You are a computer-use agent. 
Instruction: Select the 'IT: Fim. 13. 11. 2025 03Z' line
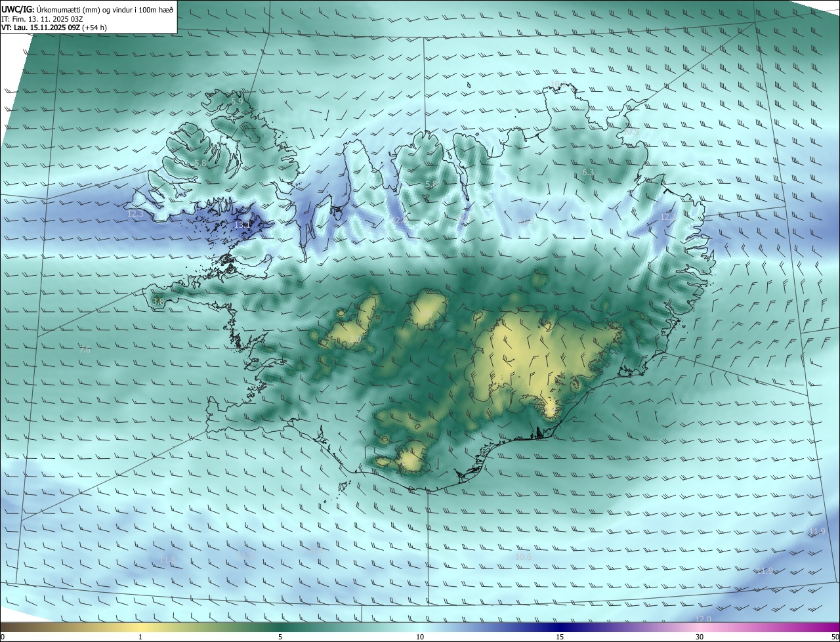point(41,18)
